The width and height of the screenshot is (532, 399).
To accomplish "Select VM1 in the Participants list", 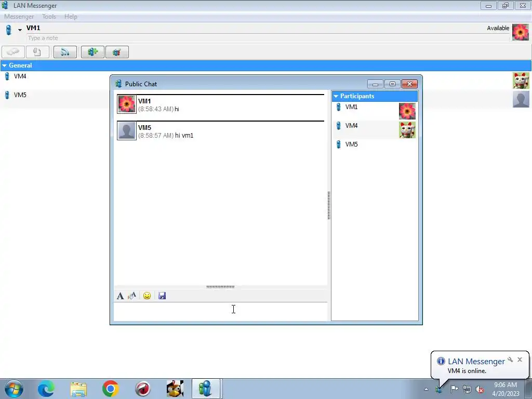I will pyautogui.click(x=375, y=111).
